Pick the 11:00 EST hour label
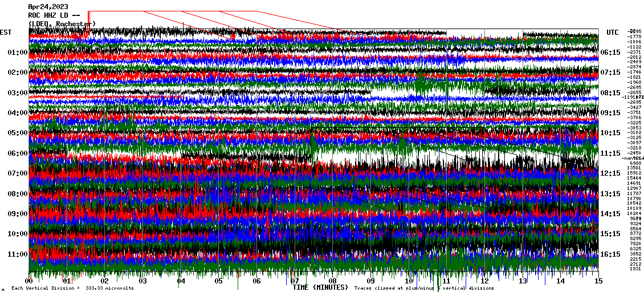Viewport: 644px width, 296px height. 18,254
